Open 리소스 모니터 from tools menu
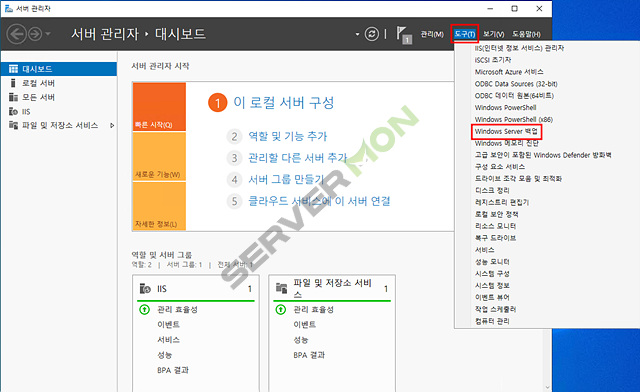 [x=495, y=226]
